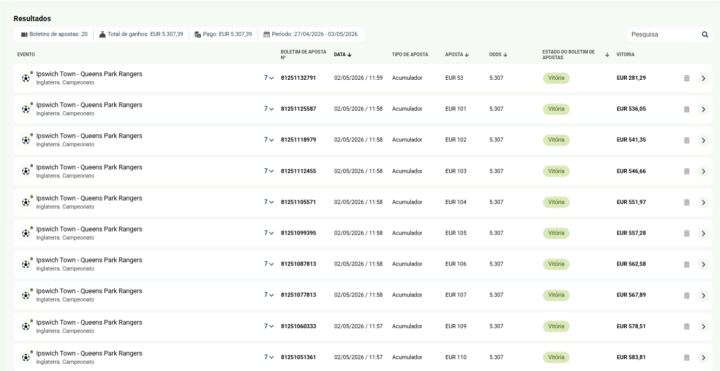
Task: Click win amount EUR 562,58
Action: [x=631, y=264]
